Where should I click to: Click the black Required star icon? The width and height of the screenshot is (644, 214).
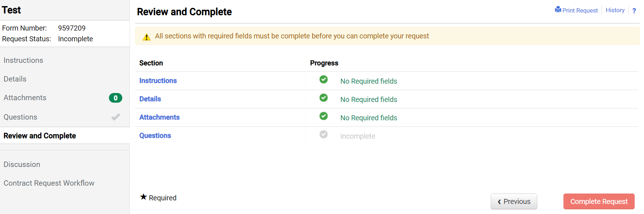[143, 197]
